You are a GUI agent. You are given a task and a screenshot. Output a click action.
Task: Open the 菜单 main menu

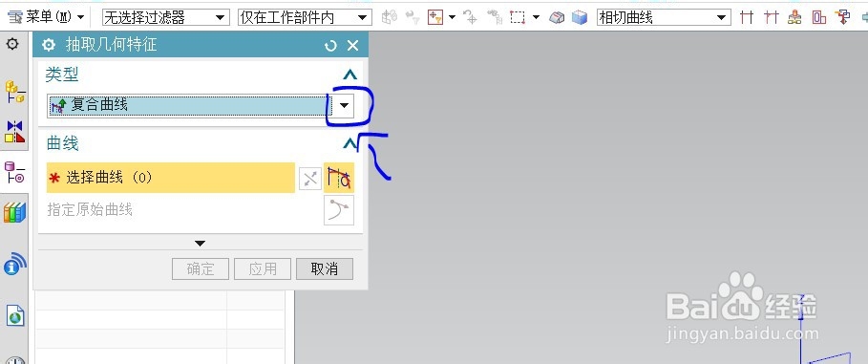coord(47,17)
